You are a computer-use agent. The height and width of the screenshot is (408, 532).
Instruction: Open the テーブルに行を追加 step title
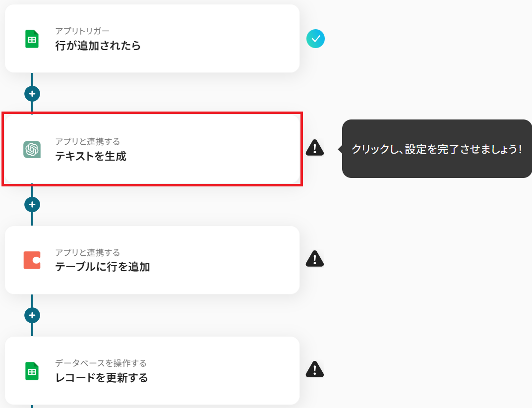(x=102, y=267)
